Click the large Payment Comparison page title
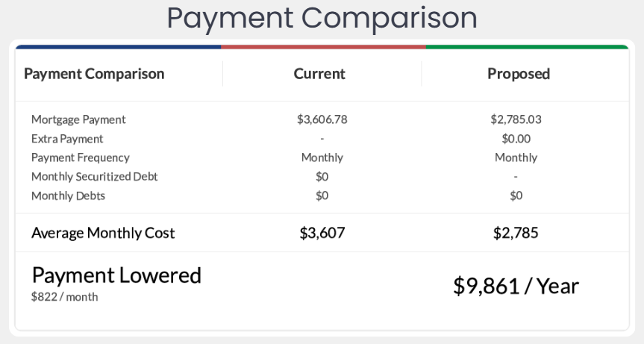This screenshot has height=344, width=644. click(322, 18)
